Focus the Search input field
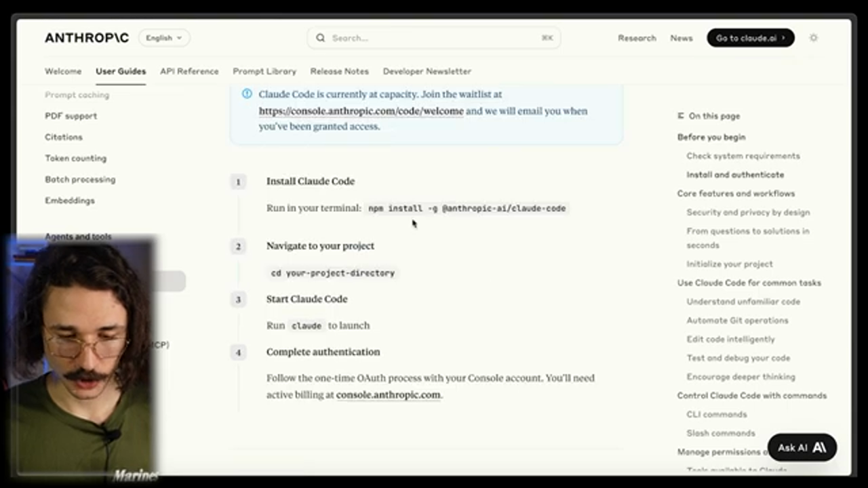Screen dimensions: 868x488 pos(434,38)
